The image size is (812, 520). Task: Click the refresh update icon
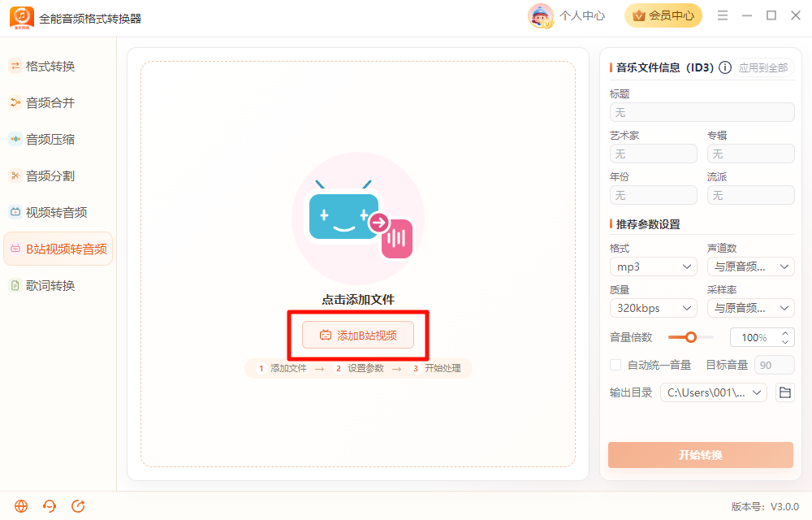point(78,506)
